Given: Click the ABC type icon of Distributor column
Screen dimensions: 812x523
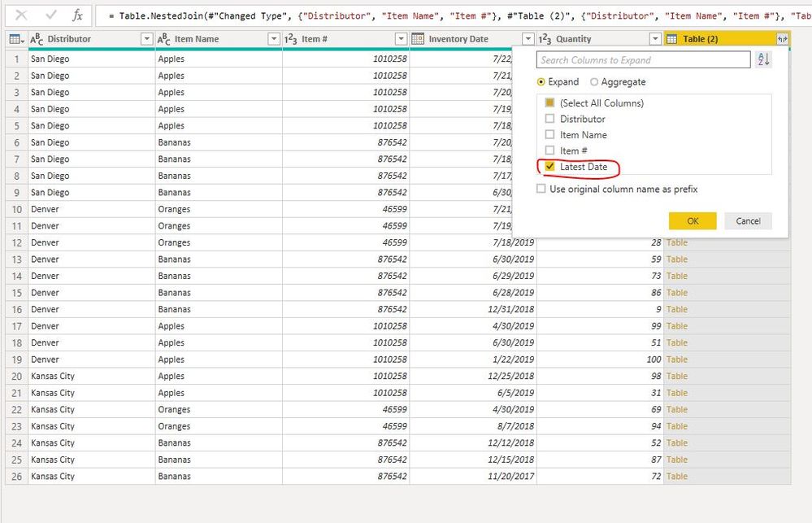Looking at the screenshot, I should click(37, 39).
